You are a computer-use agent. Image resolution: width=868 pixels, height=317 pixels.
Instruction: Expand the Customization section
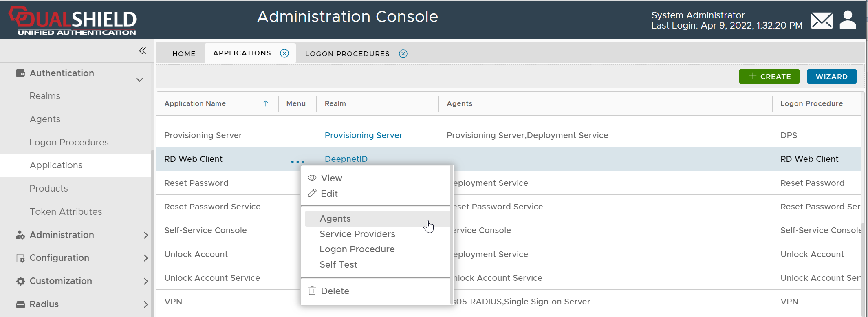tap(145, 281)
